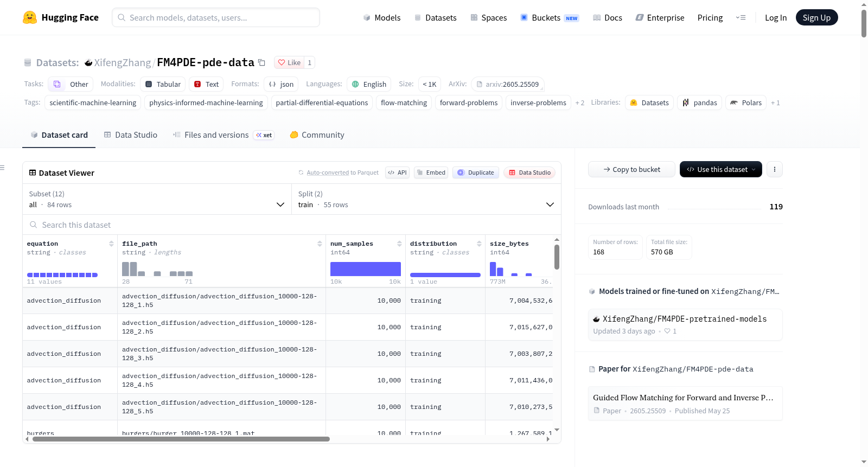Click the vertical scrollbar of the dataset table
The image size is (868, 467).
[x=557, y=257]
